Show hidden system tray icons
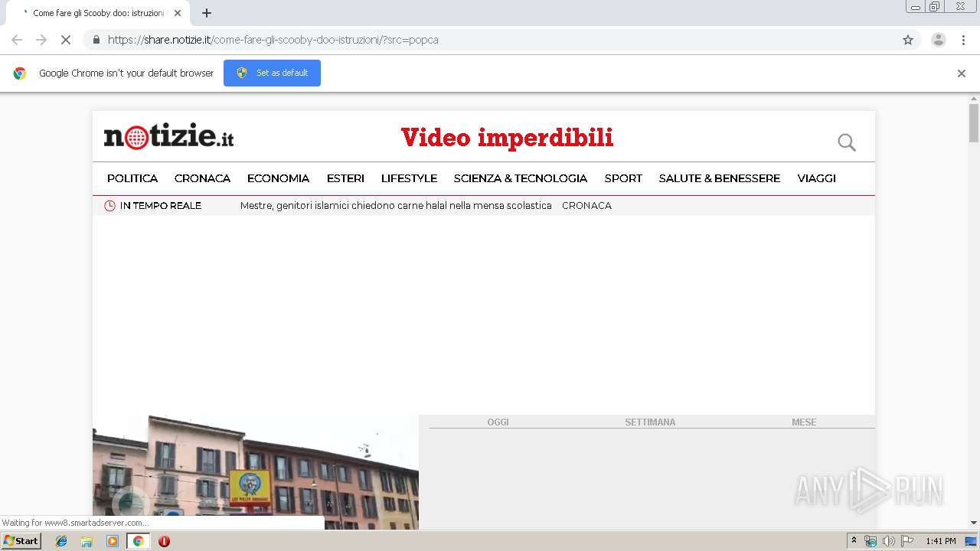This screenshot has width=980, height=551. click(854, 541)
